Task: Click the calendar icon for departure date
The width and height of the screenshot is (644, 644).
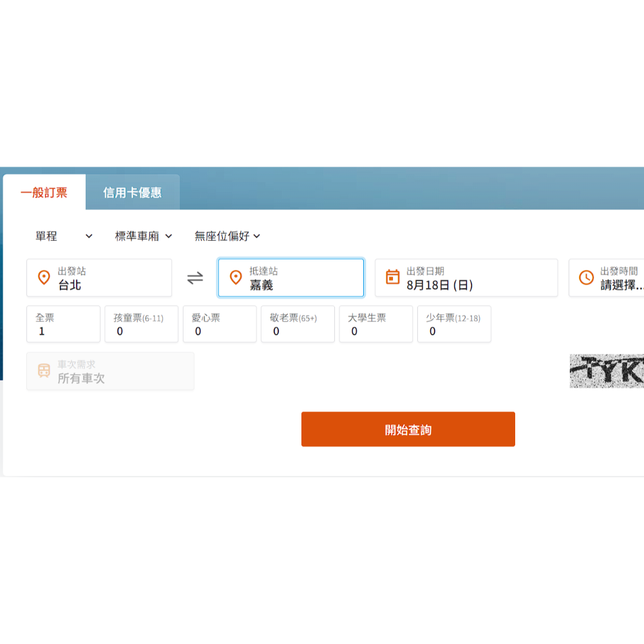Action: [392, 278]
